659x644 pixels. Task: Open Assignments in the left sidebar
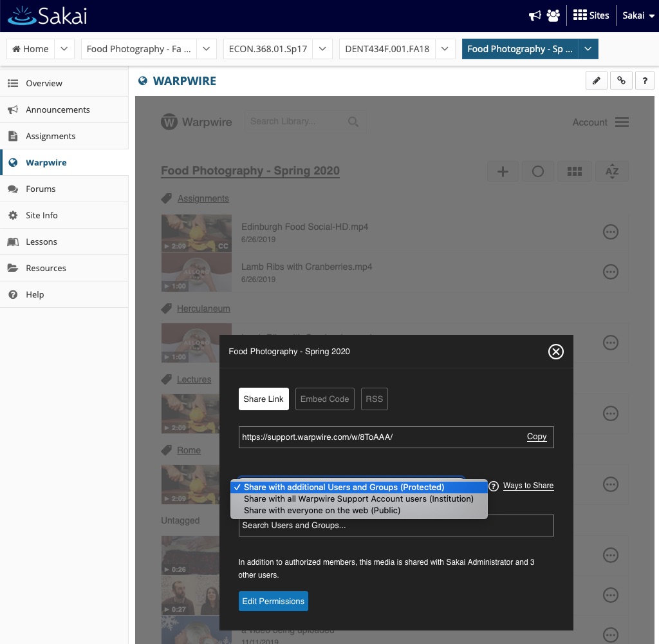(x=64, y=137)
